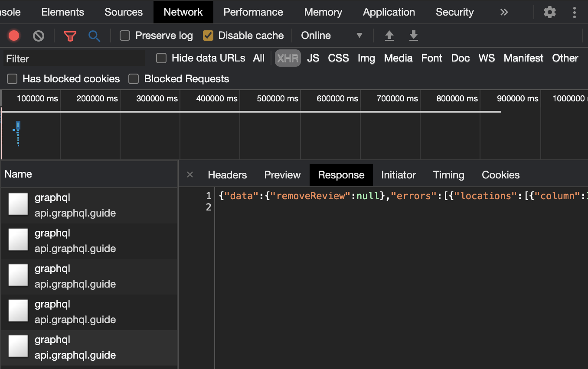The image size is (588, 369).
Task: Filter requests by JS
Action: click(313, 58)
